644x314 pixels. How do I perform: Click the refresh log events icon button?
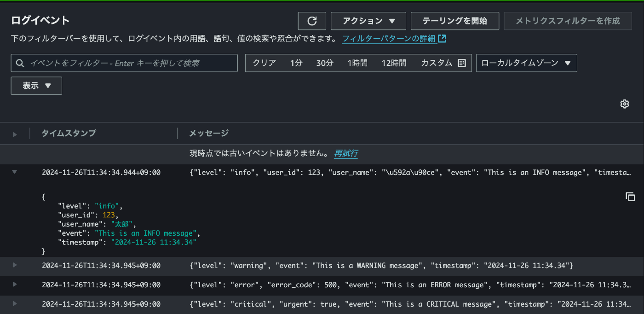point(312,21)
